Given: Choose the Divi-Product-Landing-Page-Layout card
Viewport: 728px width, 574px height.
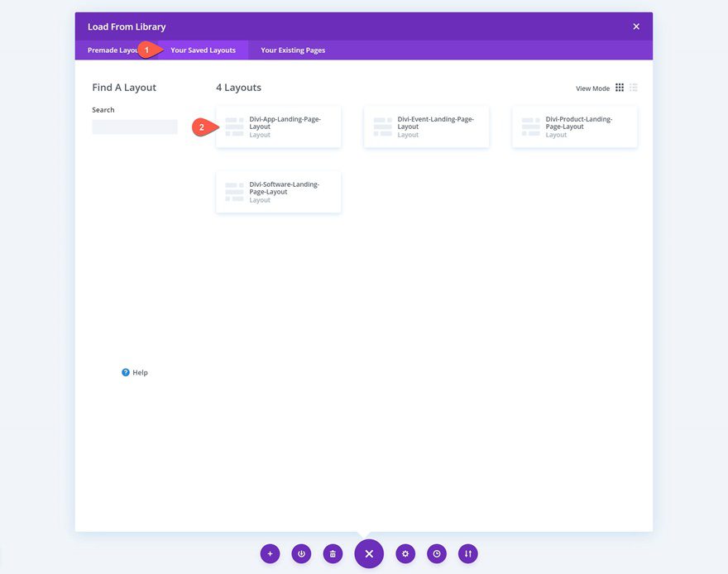Looking at the screenshot, I should [x=575, y=127].
